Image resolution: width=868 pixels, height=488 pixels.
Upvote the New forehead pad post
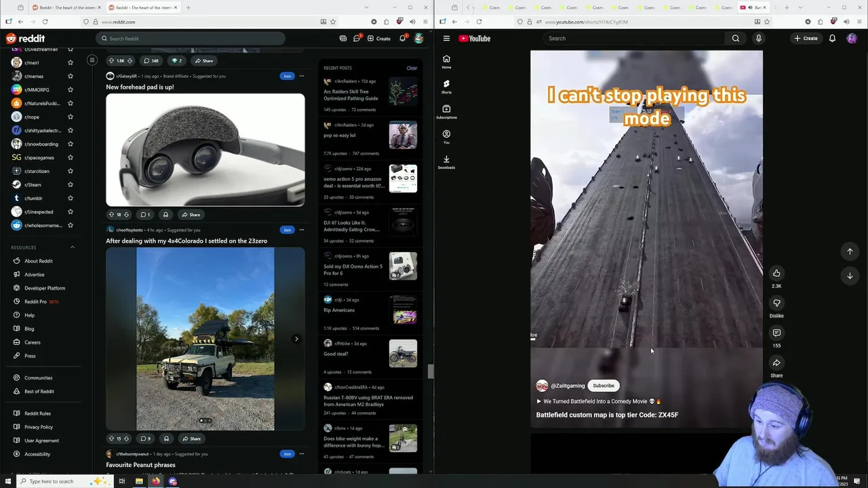click(x=111, y=215)
